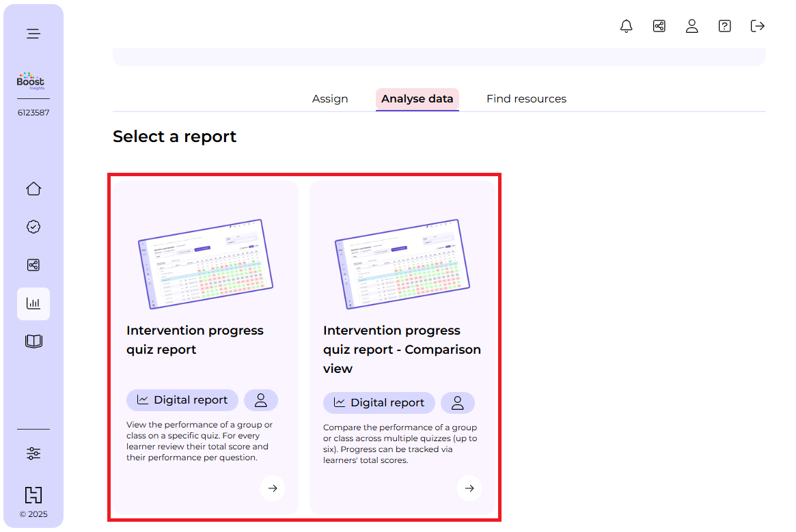Open Intervention progress quiz report arrow button

click(x=273, y=488)
